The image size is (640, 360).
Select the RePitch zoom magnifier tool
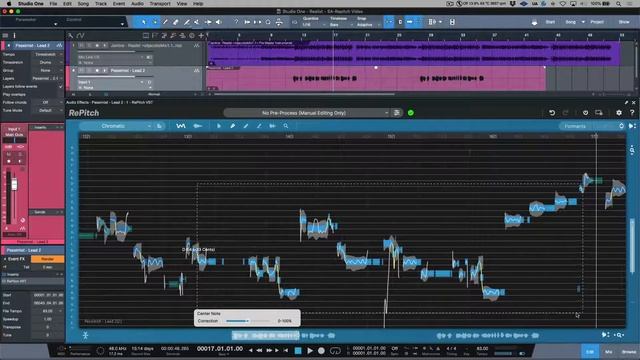pyautogui.click(x=286, y=126)
